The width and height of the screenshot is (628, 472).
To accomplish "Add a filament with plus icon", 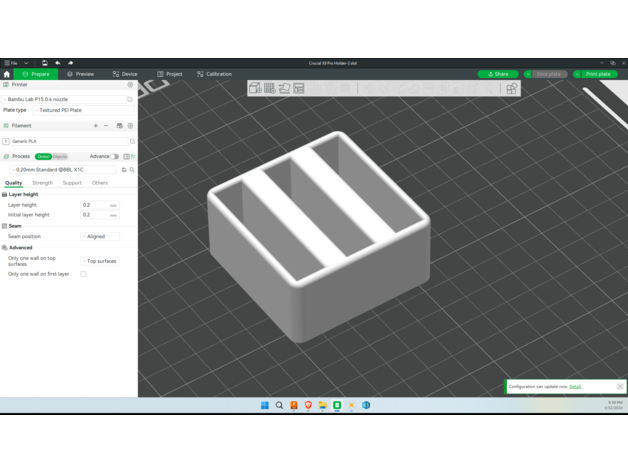I will tap(96, 126).
